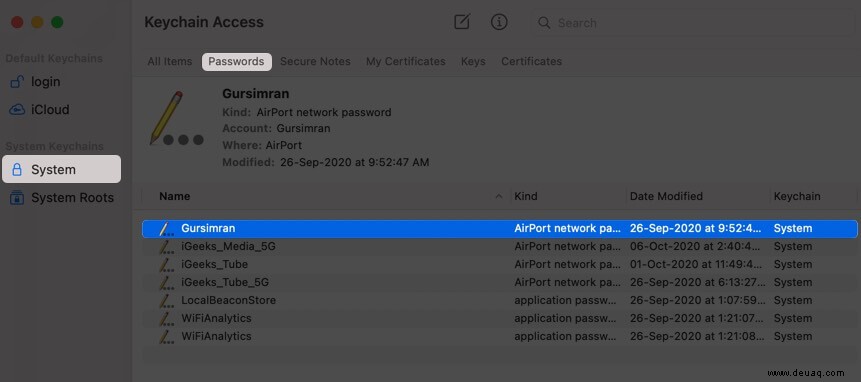Viewport: 861px width, 382px height.
Task: Click the pencil icon beside iGeeks_Tube_5G
Action: coord(167,283)
